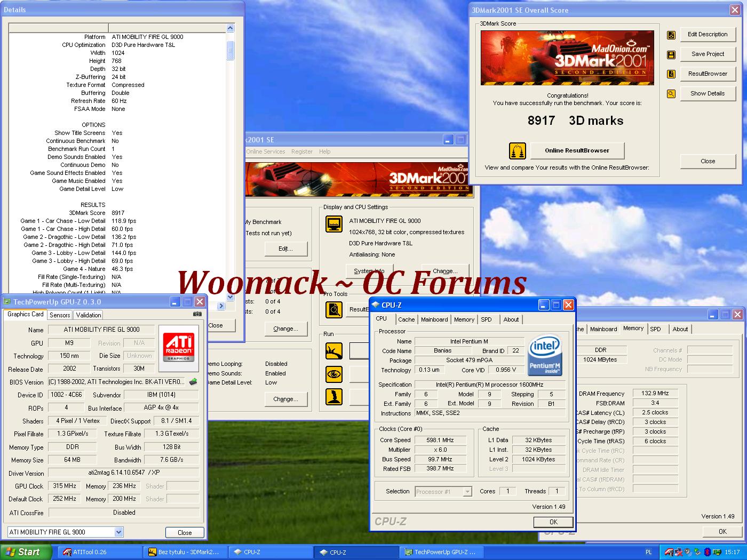Click the Core Speed 598.1 MHz value
Screen dimensions: 747x560
(440, 440)
